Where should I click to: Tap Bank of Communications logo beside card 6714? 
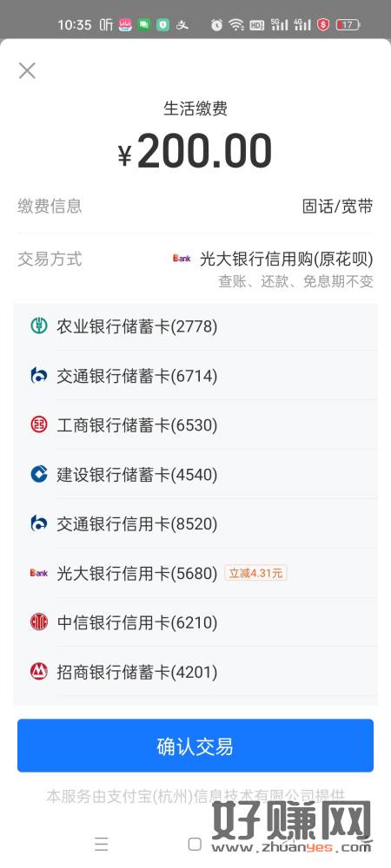tap(38, 375)
